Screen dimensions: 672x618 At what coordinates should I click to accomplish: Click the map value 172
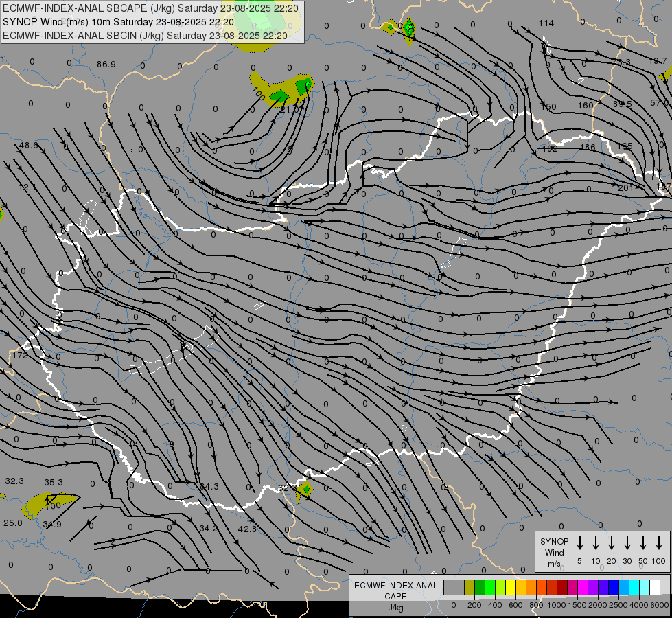click(20, 355)
